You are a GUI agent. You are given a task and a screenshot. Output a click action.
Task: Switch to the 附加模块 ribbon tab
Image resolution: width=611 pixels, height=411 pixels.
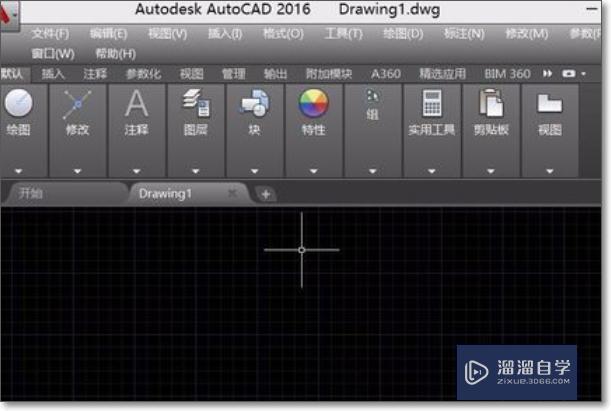coord(329,74)
